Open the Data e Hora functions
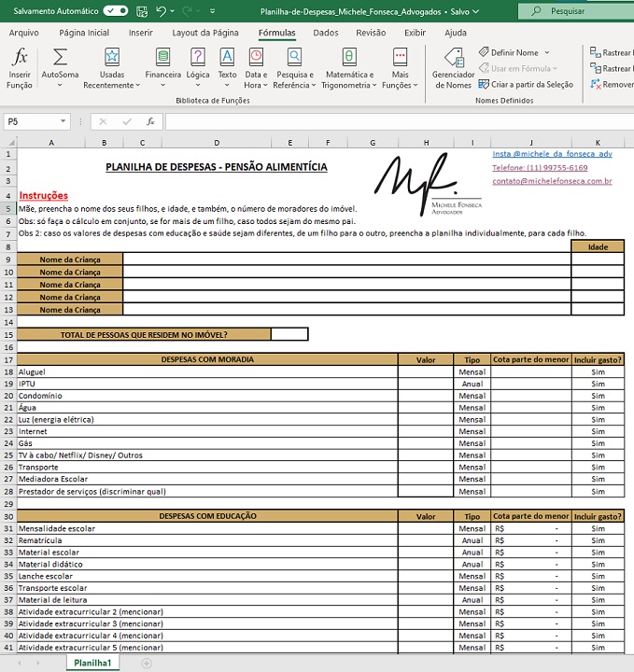 tap(255, 68)
